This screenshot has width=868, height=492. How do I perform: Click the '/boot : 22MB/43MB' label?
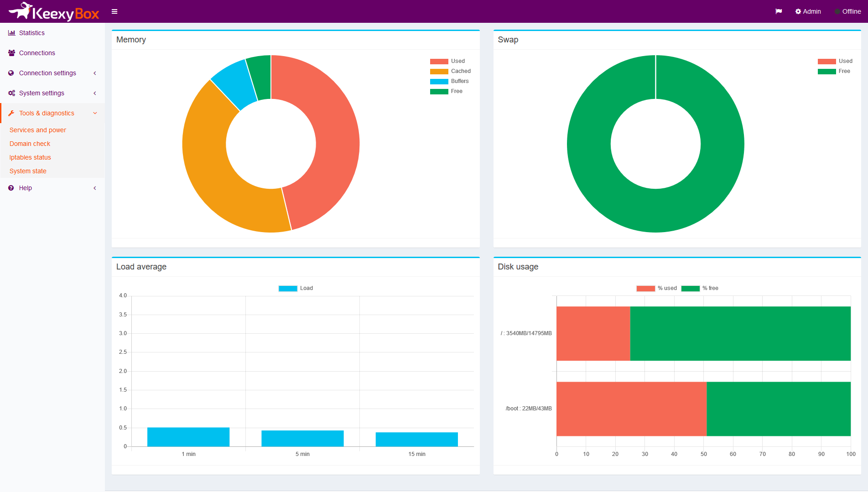[529, 409]
